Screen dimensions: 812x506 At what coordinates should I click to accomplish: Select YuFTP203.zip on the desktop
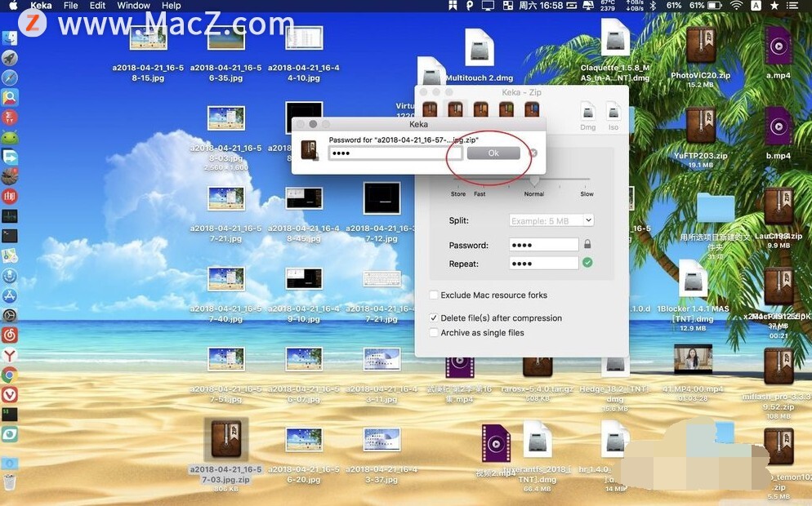click(x=700, y=126)
